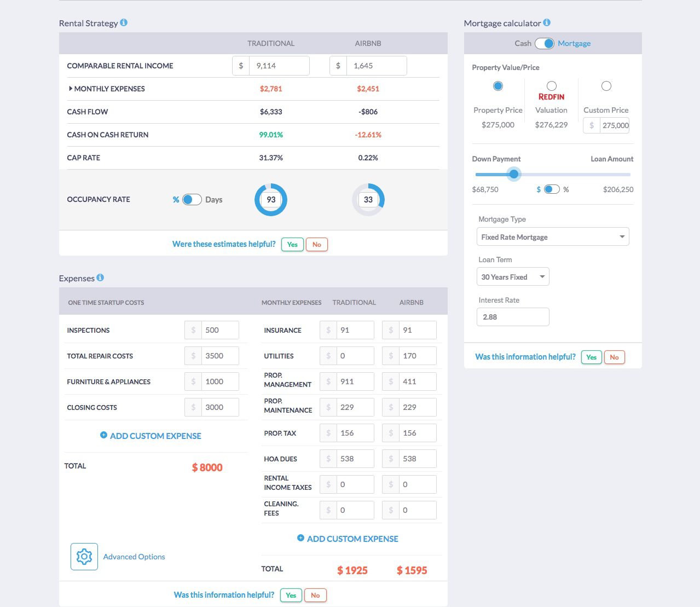The height and width of the screenshot is (607, 700).
Task: Click No under mortgage information helpful
Action: point(614,356)
